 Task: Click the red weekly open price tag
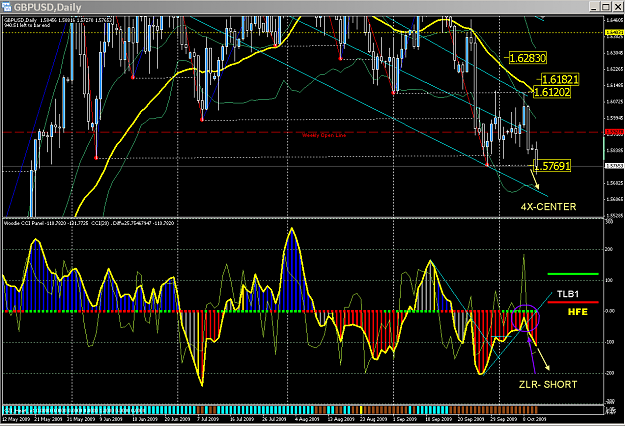click(614, 132)
